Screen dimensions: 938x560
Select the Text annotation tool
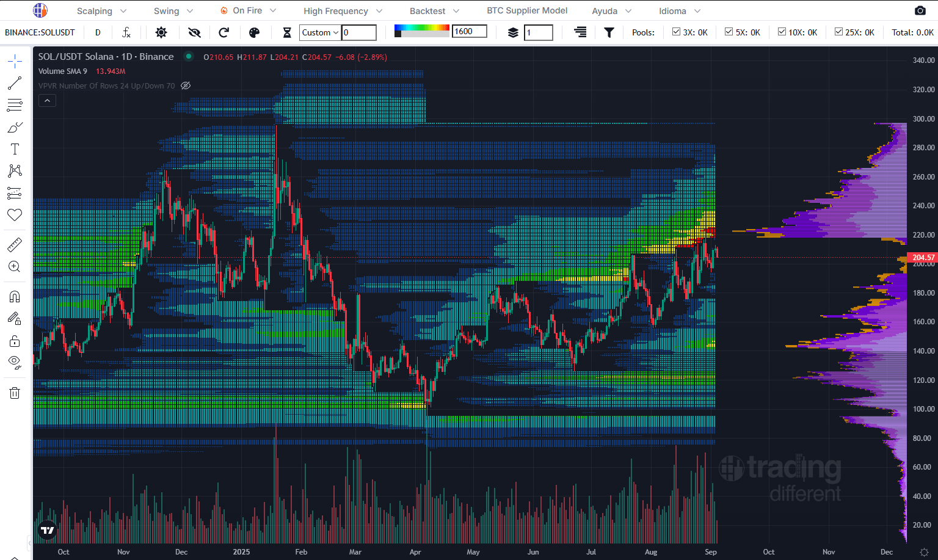(15, 149)
